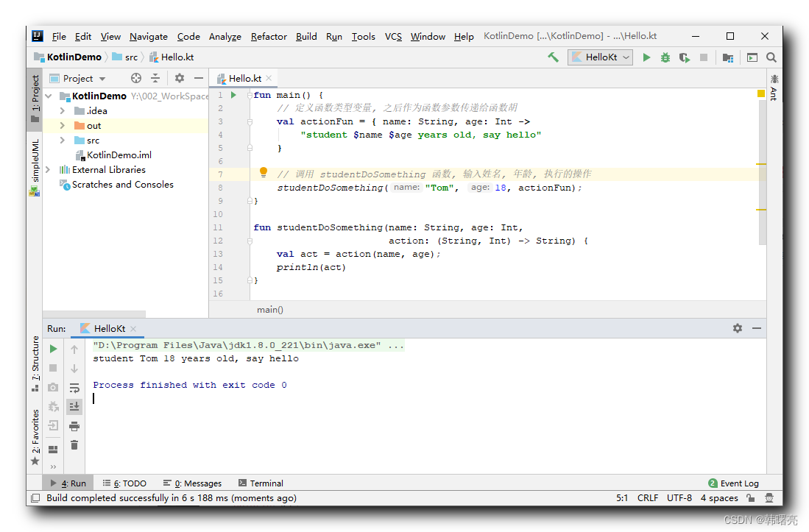The width and height of the screenshot is (809, 532).
Task: Expand the src folder in project tree
Action: tap(63, 141)
